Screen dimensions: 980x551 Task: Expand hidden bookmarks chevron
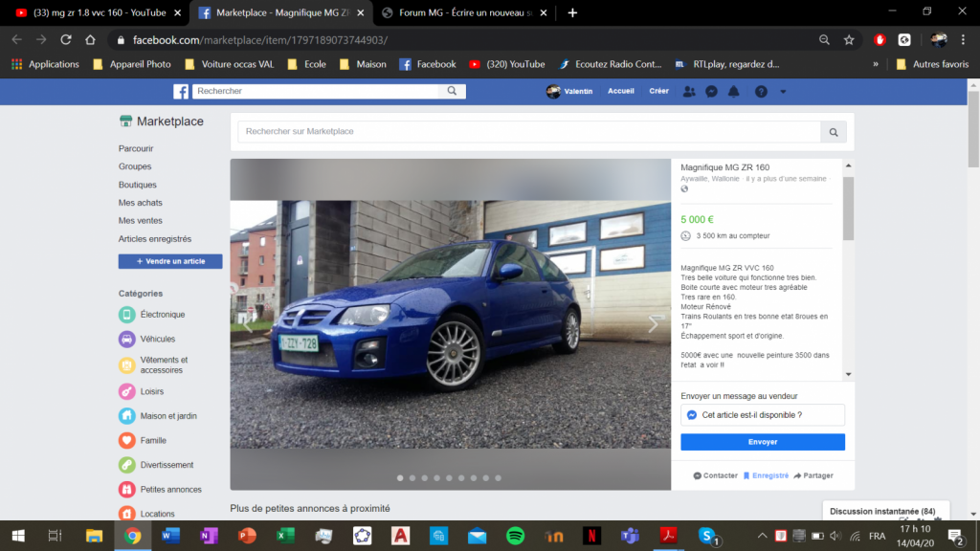(876, 64)
